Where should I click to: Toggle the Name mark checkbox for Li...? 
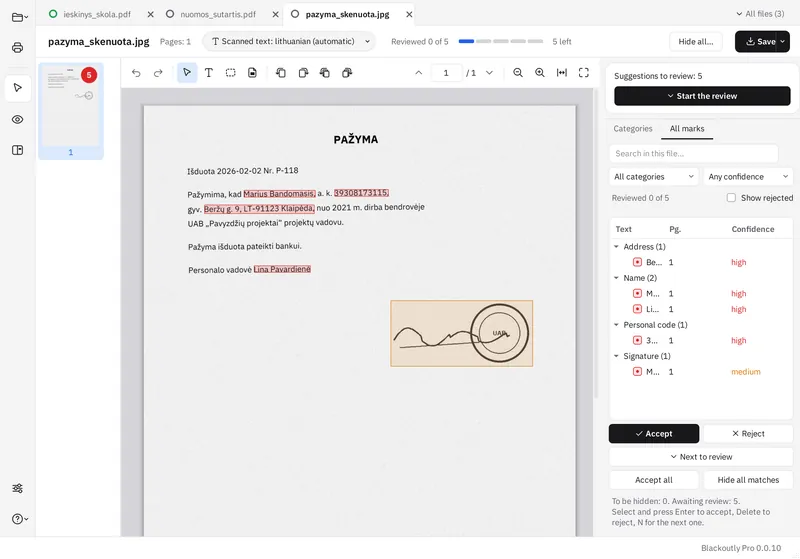point(637,309)
